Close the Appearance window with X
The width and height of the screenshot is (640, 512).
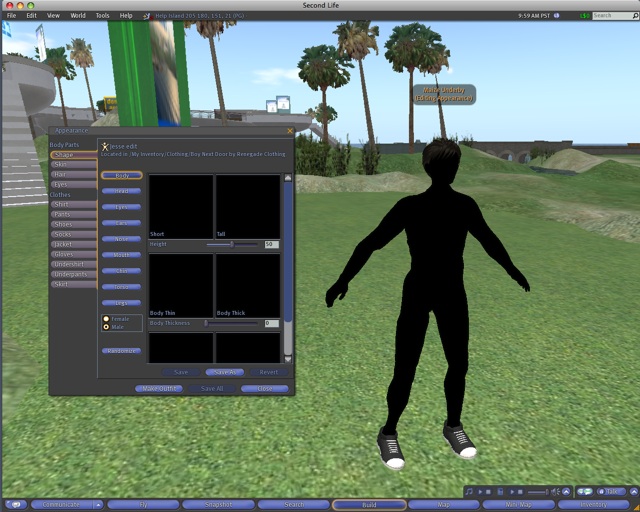tap(290, 130)
